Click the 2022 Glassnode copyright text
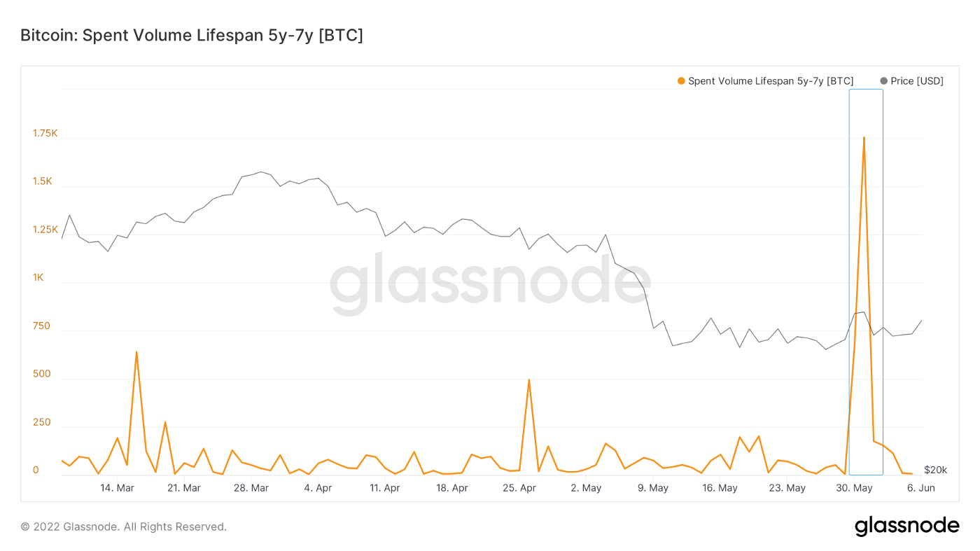980x551 pixels. click(x=123, y=526)
